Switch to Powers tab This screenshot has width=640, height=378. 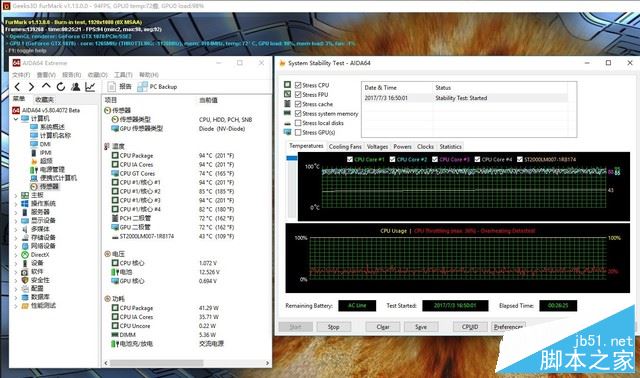pos(402,147)
